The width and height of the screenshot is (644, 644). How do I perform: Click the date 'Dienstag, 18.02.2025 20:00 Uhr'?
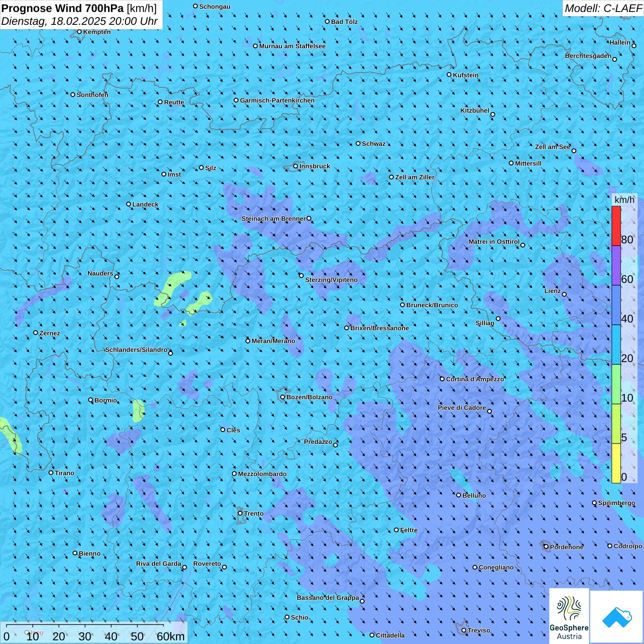pyautogui.click(x=80, y=21)
